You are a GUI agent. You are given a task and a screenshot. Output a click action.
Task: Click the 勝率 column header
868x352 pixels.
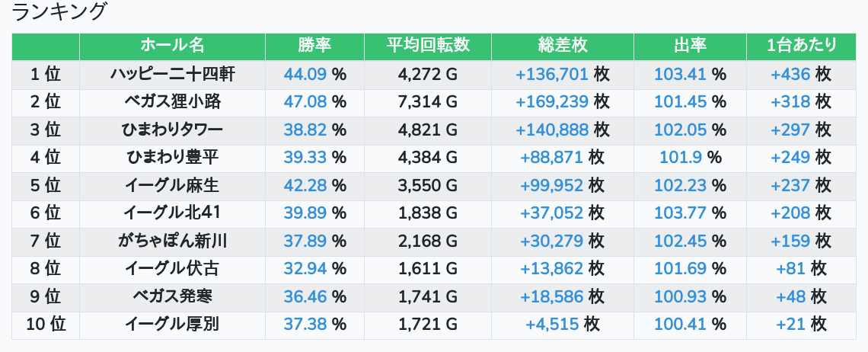coord(314,46)
